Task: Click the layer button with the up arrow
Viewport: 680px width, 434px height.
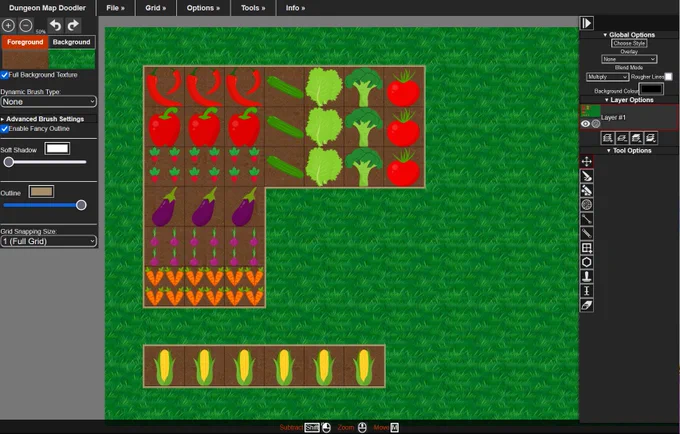Action: pos(636,138)
